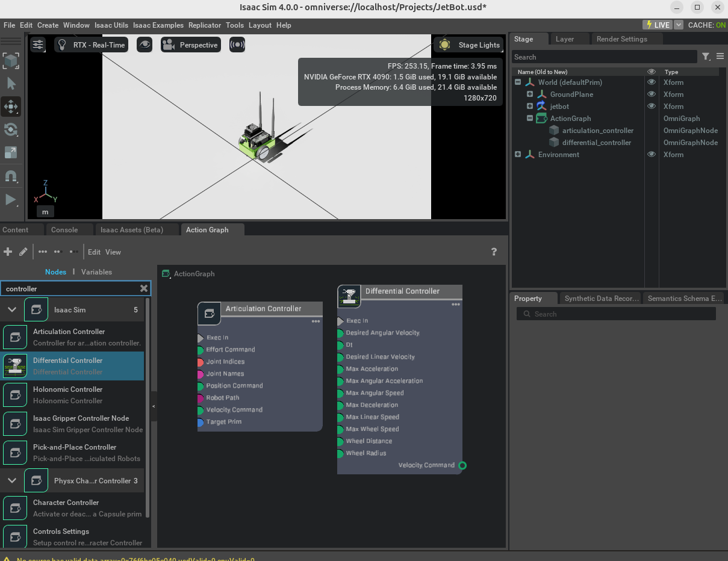Select articulation_controller in Stage tree
Image resolution: width=728 pixels, height=561 pixels.
(x=598, y=131)
